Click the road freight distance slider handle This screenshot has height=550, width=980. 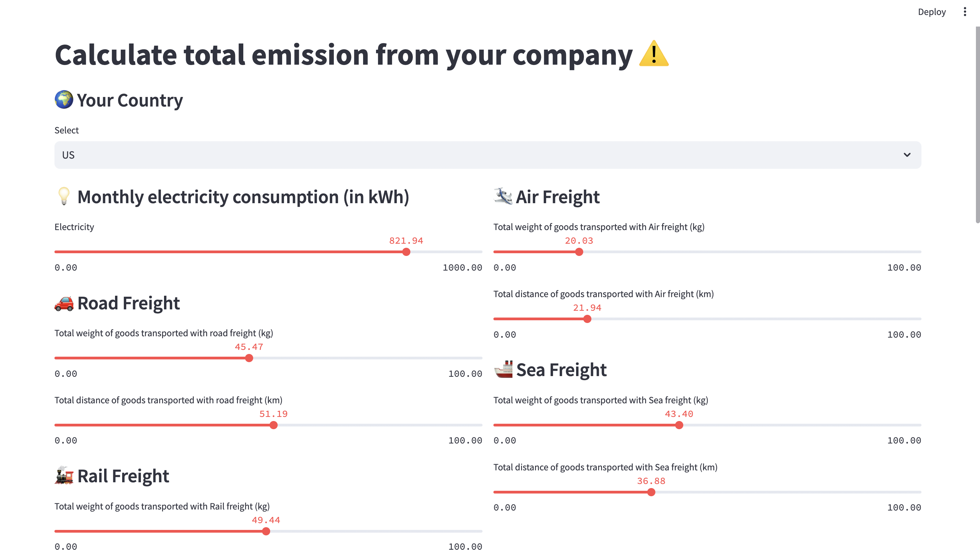coord(274,425)
